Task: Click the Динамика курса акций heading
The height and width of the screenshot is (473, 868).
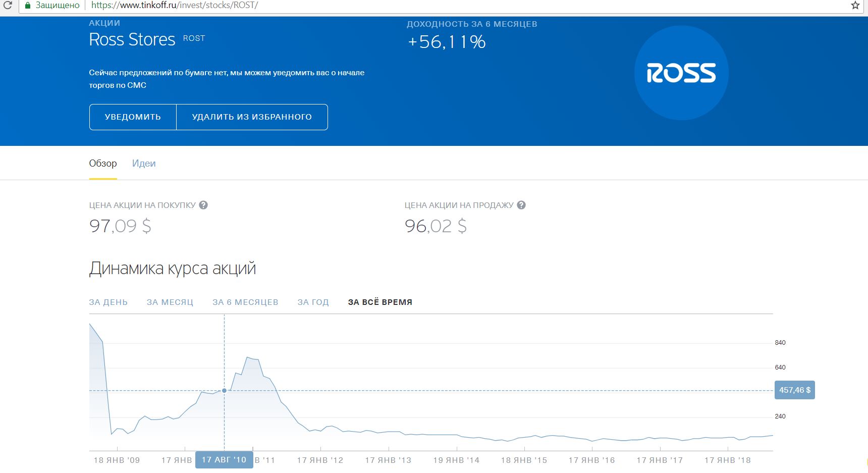Action: tap(173, 269)
